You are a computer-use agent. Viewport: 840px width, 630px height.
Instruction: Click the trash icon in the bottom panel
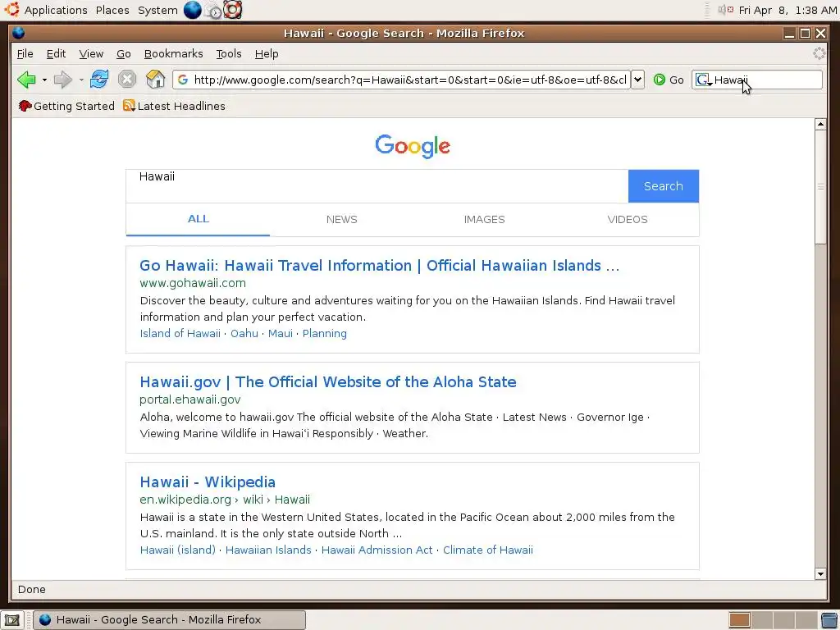829,620
